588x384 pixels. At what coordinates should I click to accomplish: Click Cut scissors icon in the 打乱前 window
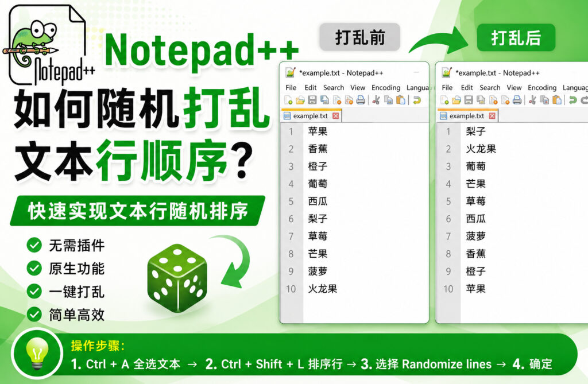pos(376,100)
